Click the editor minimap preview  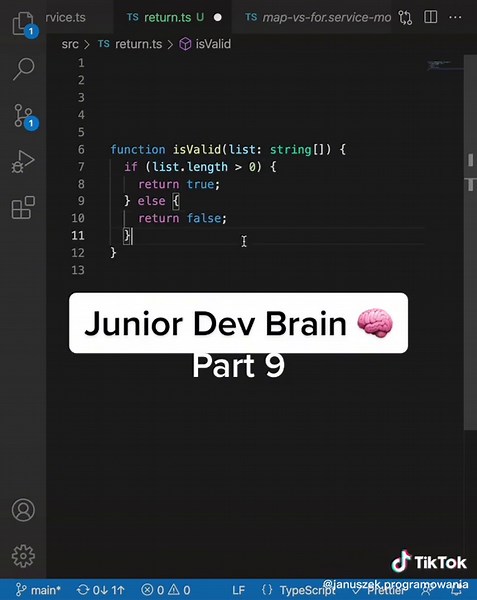(x=444, y=65)
